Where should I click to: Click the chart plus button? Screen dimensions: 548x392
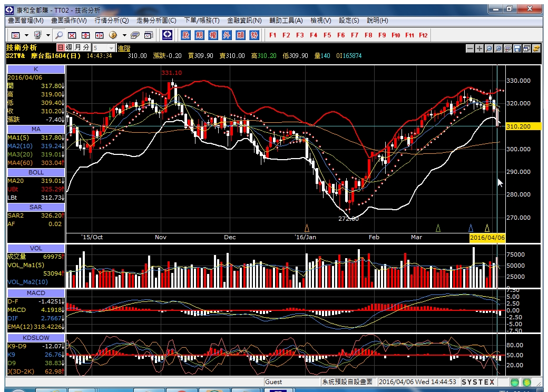pos(479,48)
